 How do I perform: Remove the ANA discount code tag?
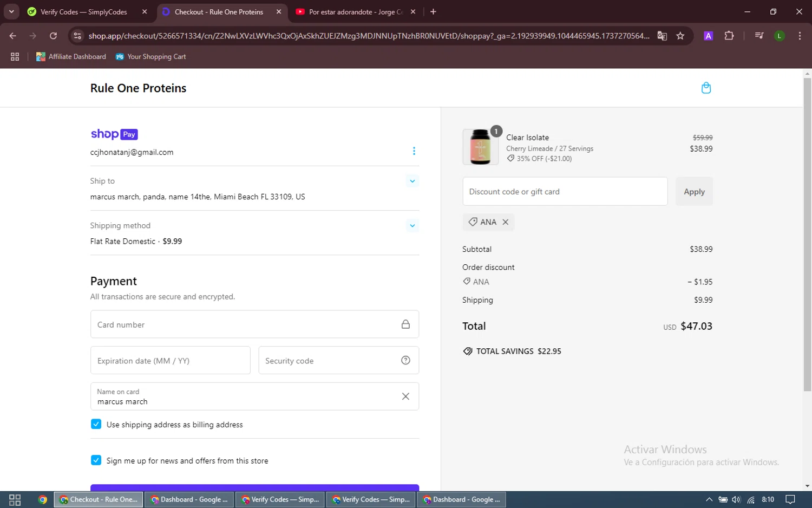(x=505, y=222)
